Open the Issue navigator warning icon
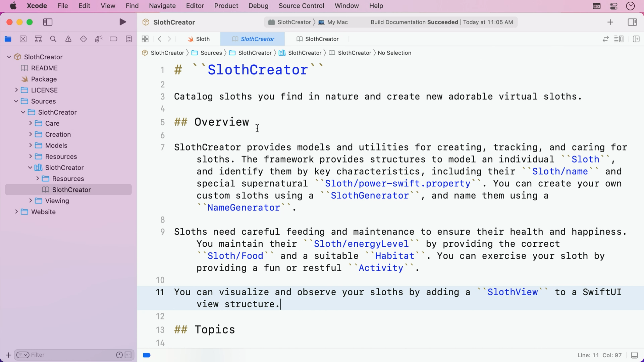The width and height of the screenshot is (644, 362). (68, 39)
